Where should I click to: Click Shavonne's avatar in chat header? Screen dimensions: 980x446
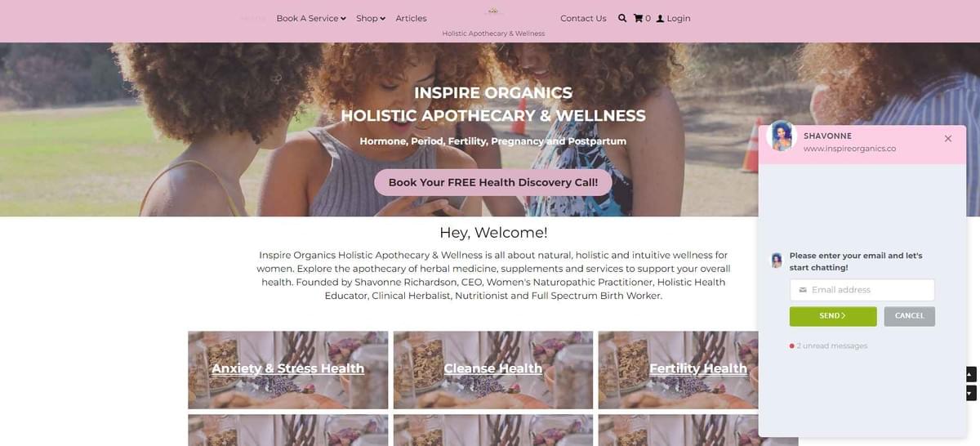(x=782, y=136)
